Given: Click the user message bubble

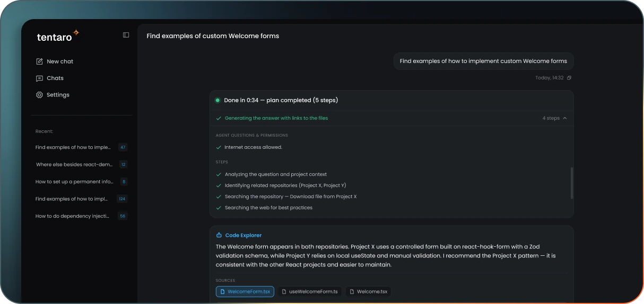Looking at the screenshot, I should 483,61.
